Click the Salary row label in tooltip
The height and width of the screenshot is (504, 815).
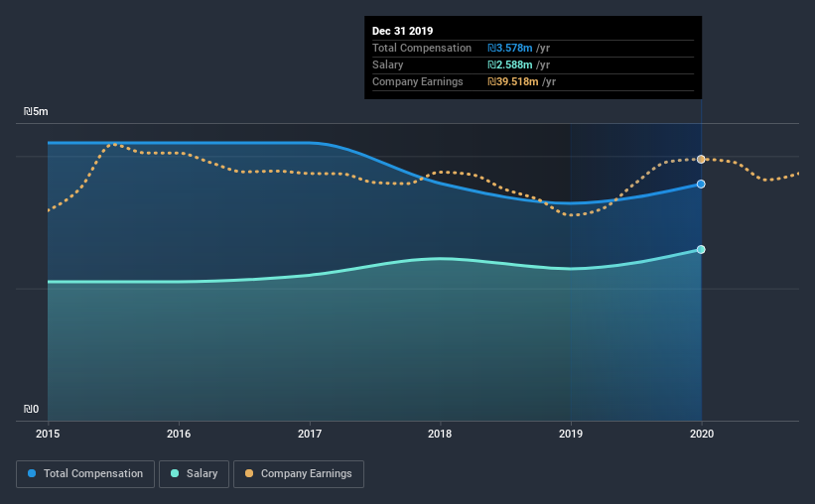pyautogui.click(x=388, y=64)
